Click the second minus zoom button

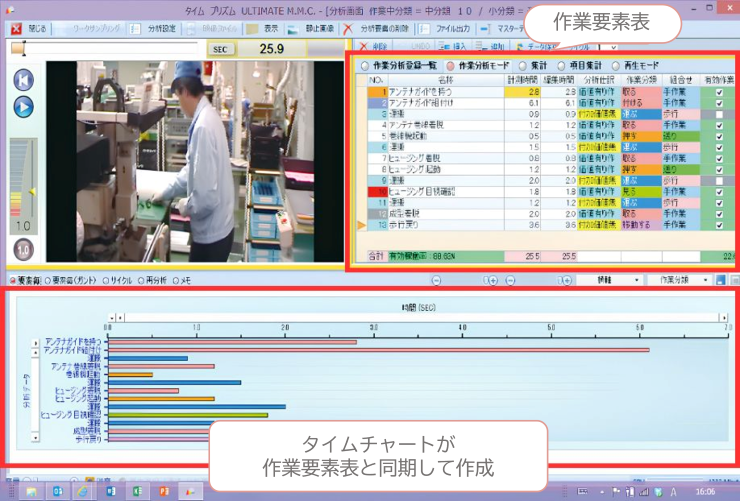coord(510,281)
